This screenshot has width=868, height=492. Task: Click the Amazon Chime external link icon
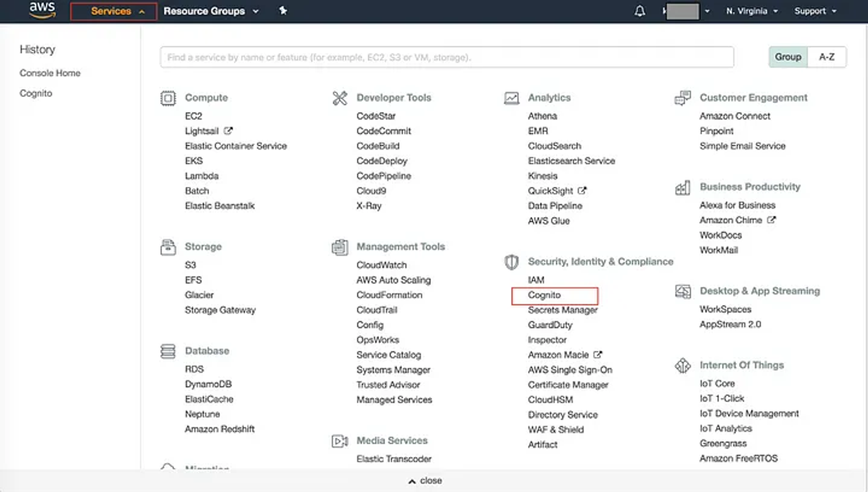pyautogui.click(x=771, y=220)
